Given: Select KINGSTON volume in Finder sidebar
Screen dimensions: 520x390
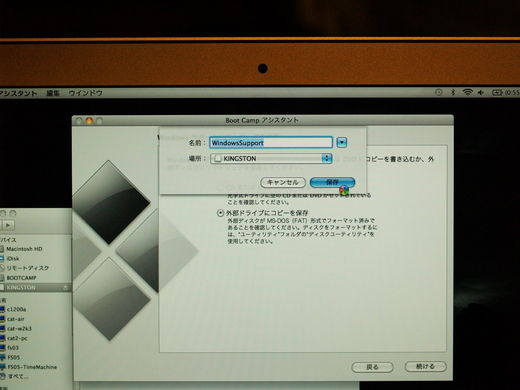Looking at the screenshot, I should [21, 287].
